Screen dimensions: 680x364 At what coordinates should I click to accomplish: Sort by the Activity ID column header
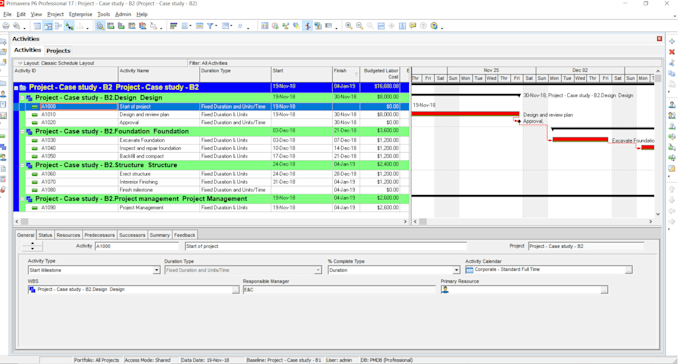[x=65, y=74]
